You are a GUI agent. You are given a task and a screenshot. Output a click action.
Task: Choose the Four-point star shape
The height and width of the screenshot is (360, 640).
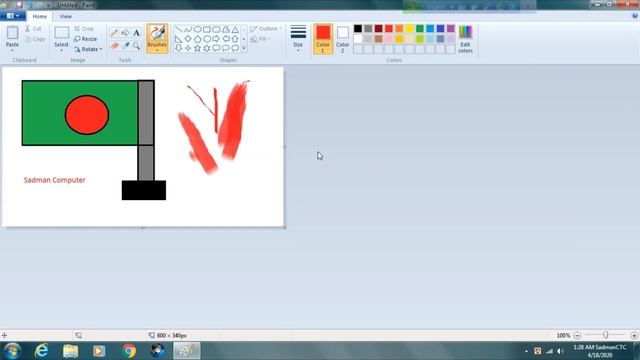click(188, 48)
